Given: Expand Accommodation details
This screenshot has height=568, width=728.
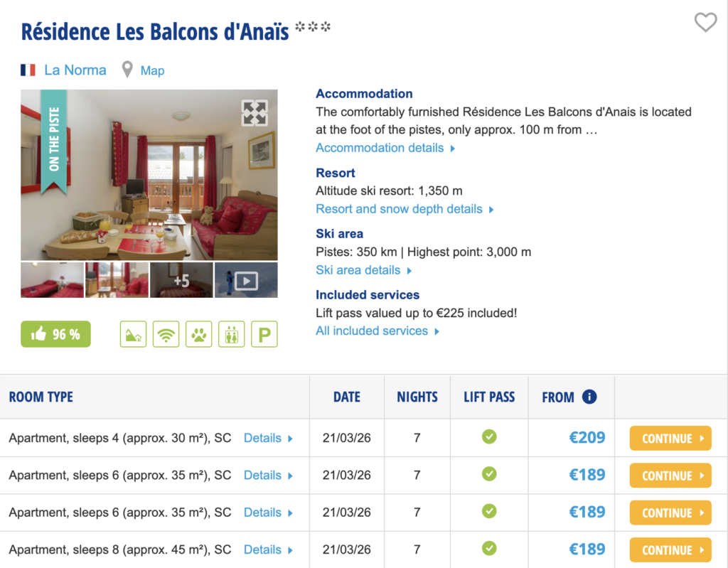Looking at the screenshot, I should (x=385, y=148).
